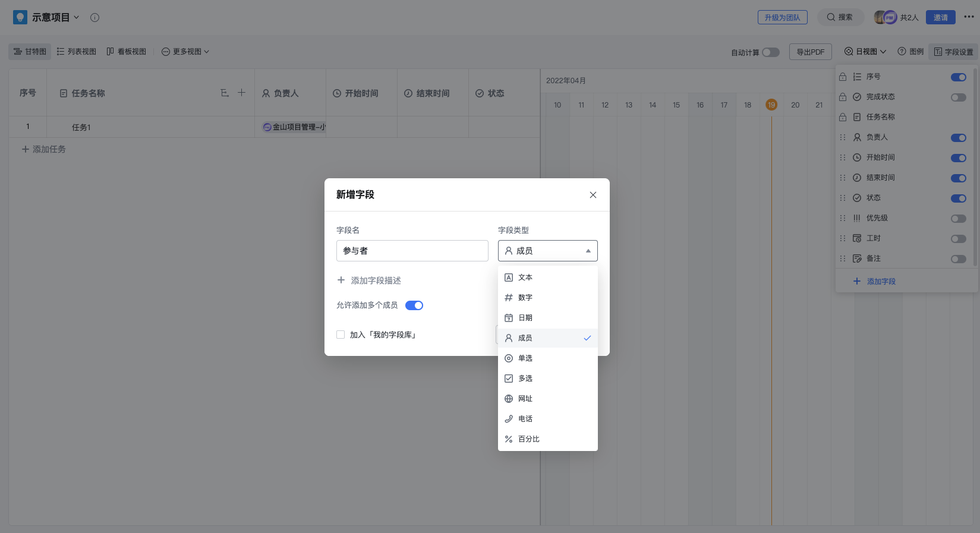
Task: Select 日期 field type option
Action: pos(548,318)
